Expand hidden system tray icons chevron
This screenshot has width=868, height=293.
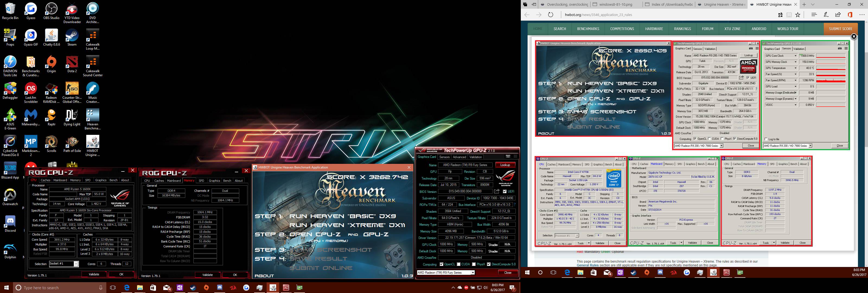coord(453,288)
